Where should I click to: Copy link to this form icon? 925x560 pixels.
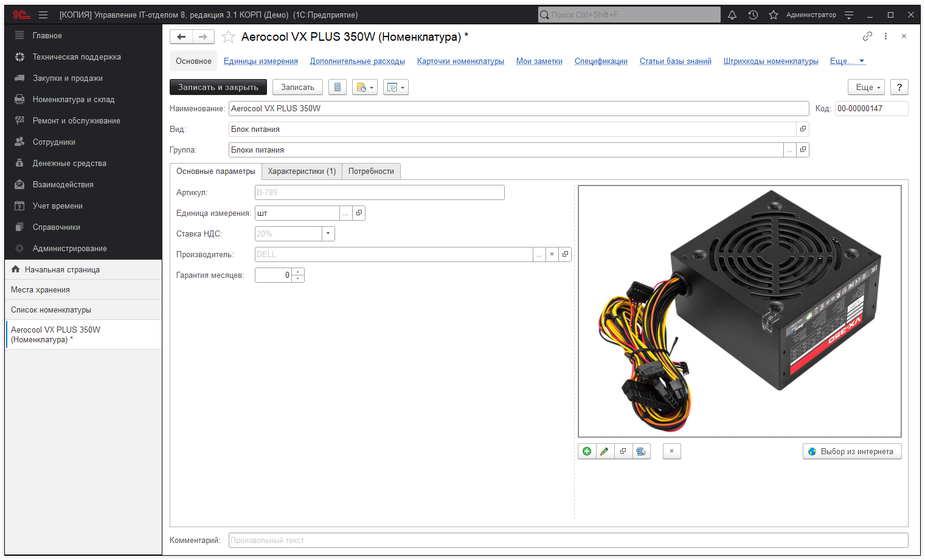[867, 36]
